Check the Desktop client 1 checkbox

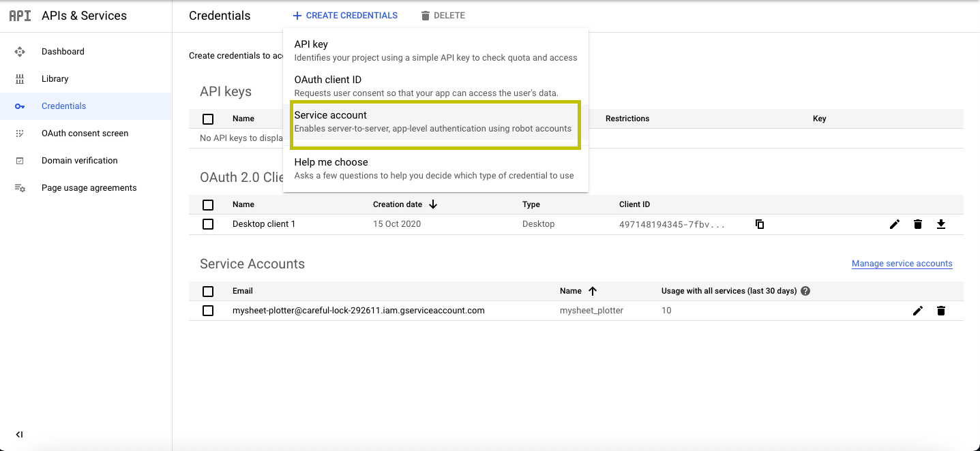point(208,224)
